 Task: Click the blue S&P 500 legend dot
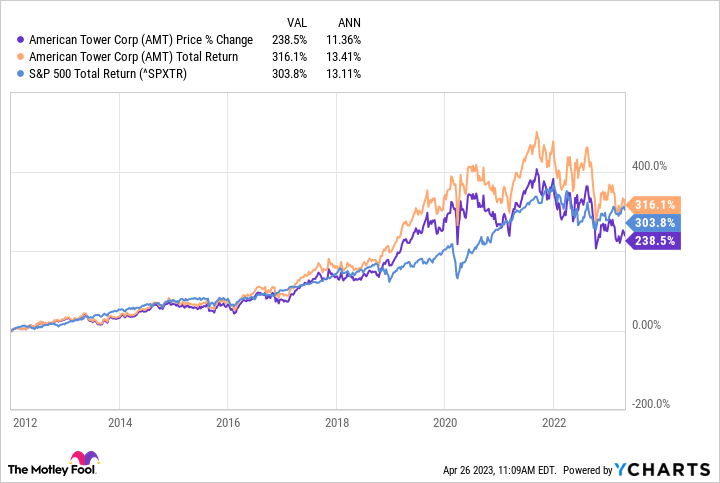(21, 73)
